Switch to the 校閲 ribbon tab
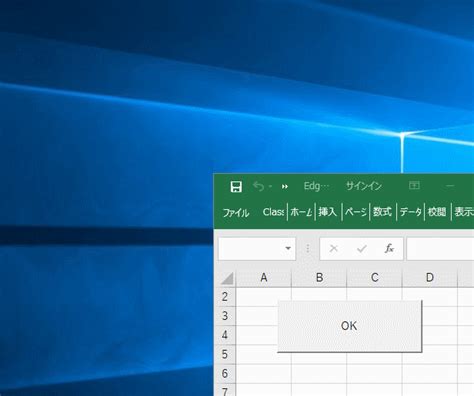 coord(437,212)
